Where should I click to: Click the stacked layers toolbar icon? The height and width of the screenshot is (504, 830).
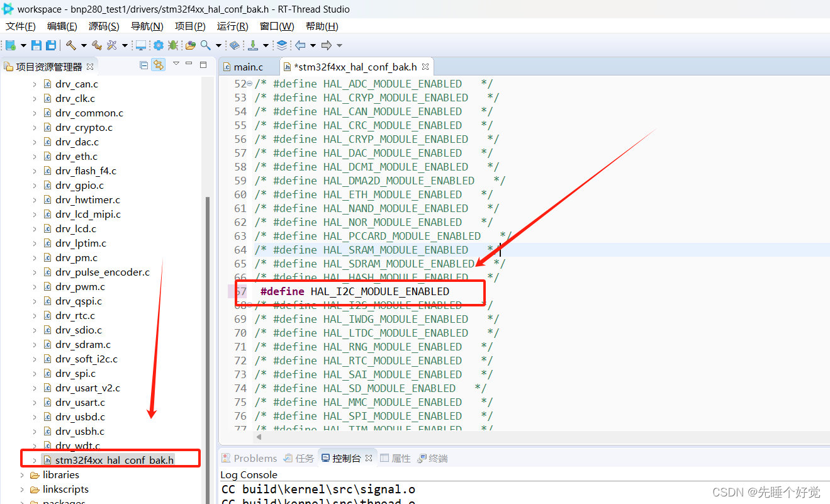pyautogui.click(x=282, y=45)
